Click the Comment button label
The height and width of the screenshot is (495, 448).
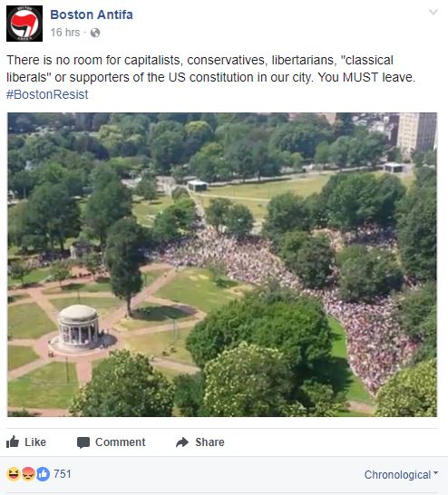click(x=121, y=442)
